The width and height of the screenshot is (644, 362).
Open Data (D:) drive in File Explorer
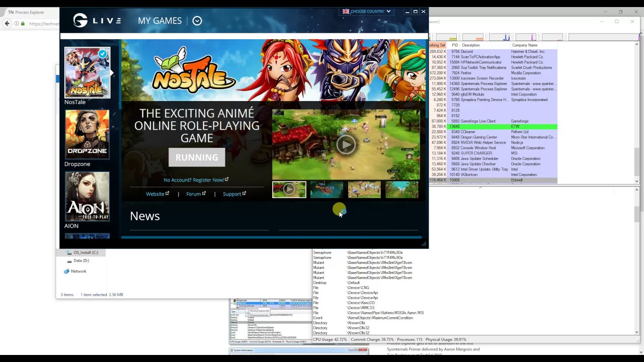coord(81,260)
